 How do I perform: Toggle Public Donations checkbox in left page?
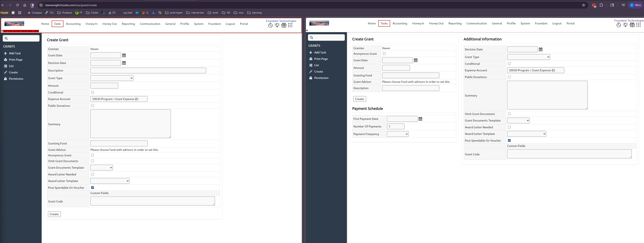coord(92,106)
